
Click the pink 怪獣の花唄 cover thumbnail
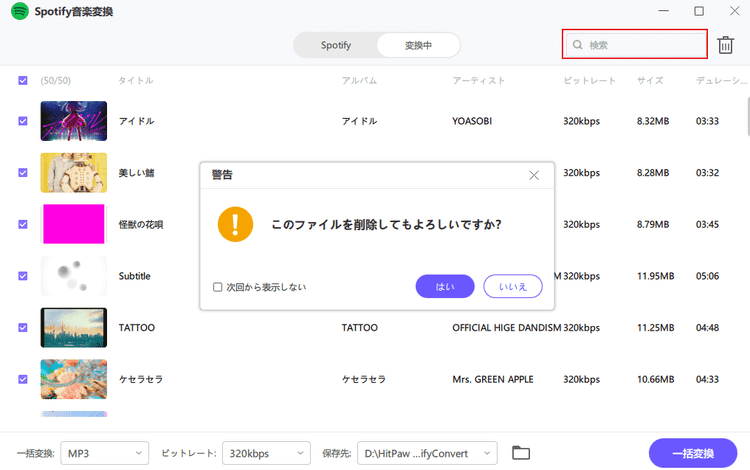pyautogui.click(x=74, y=224)
